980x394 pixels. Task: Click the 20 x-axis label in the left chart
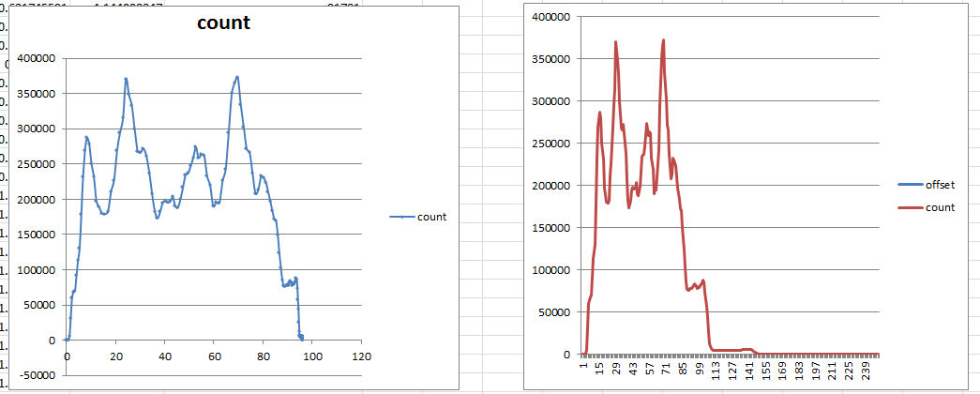point(115,356)
